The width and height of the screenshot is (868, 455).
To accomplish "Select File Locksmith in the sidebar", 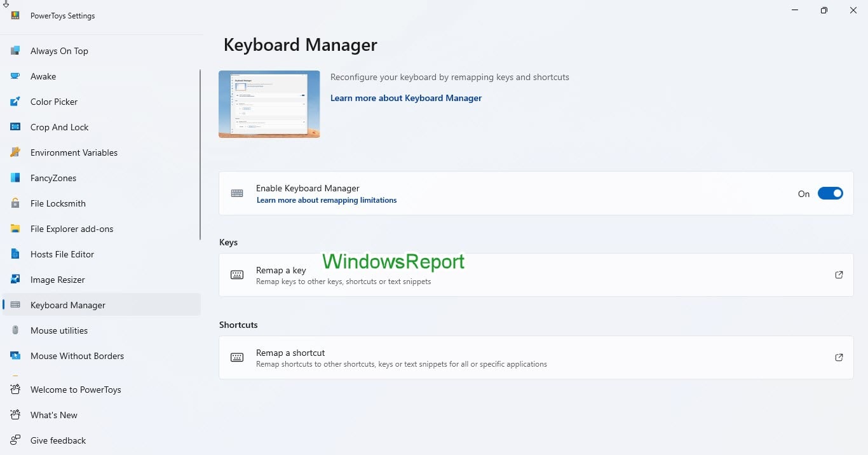I will point(102,203).
